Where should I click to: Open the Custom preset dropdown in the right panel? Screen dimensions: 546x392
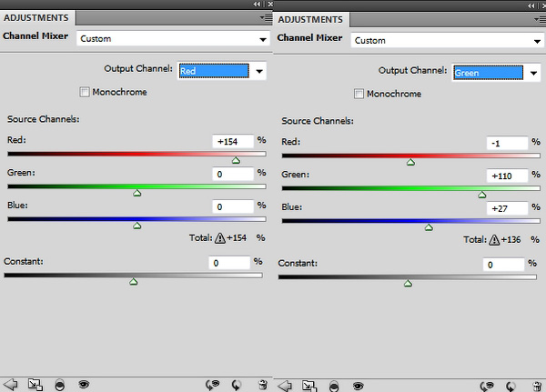click(448, 40)
